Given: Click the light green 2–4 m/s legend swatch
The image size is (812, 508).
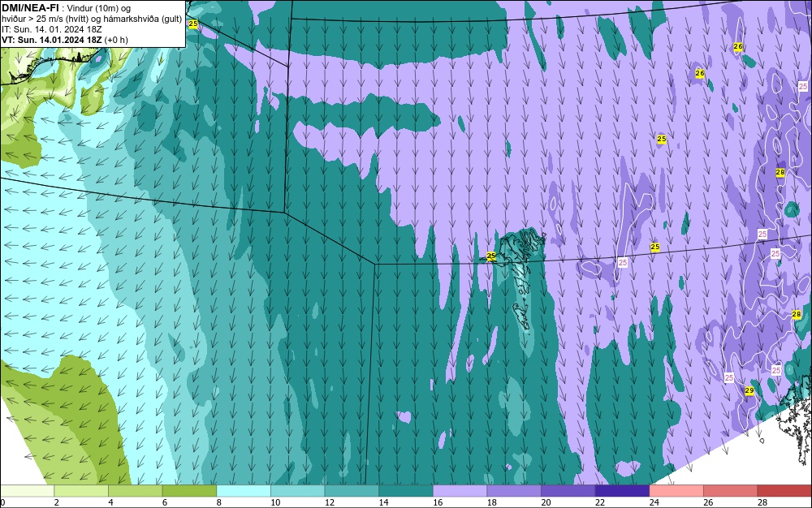Looking at the screenshot, I should click(81, 491).
